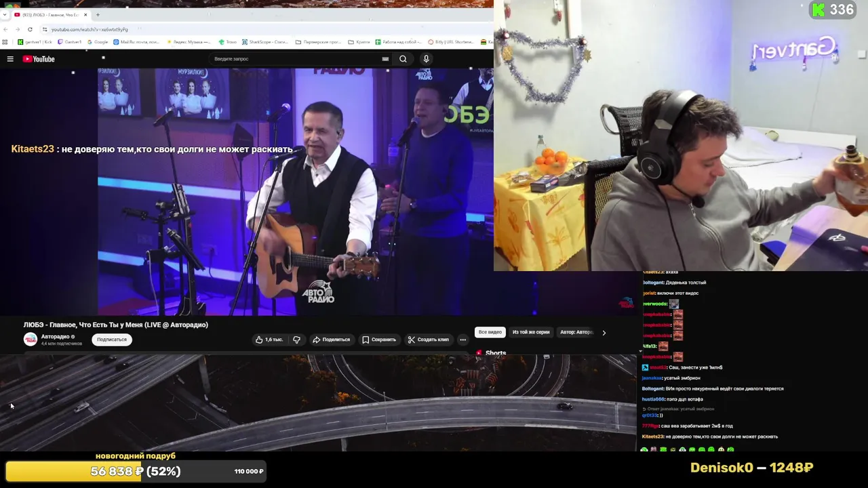
Task: Click the hammer moderator badge in chat
Action: click(x=645, y=367)
